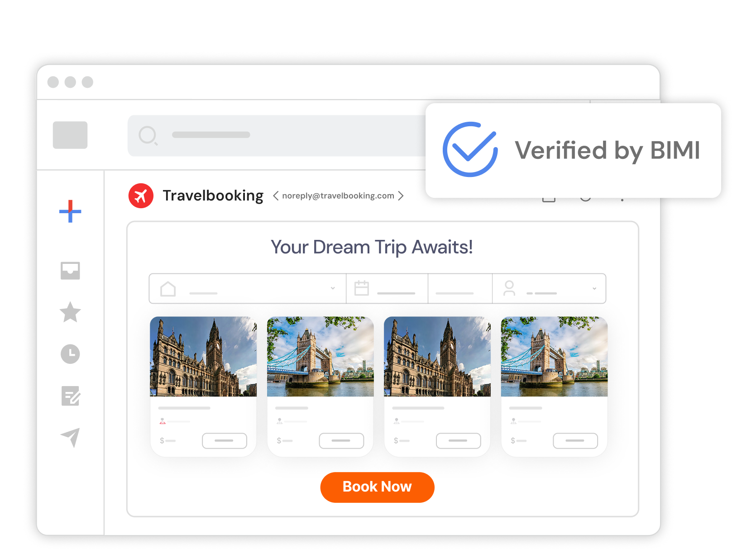The image size is (756, 554).
Task: Select the third trip card town hall photo
Action: [x=437, y=357]
